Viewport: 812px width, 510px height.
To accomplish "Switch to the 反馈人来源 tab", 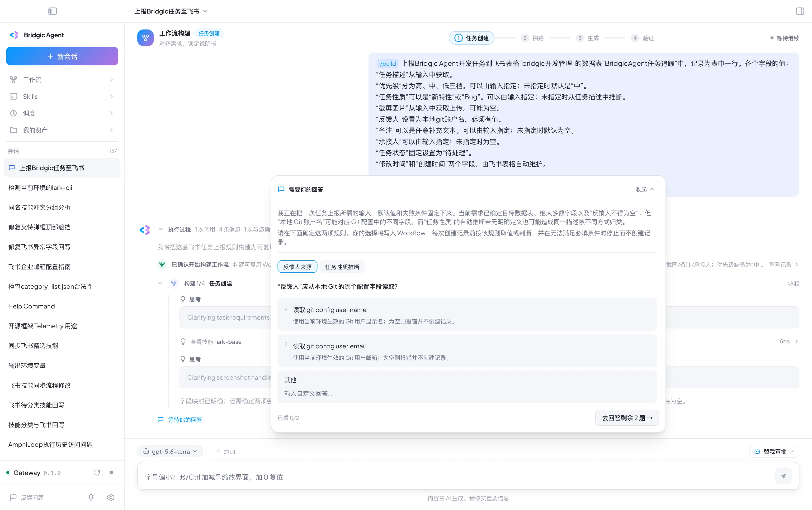I will pos(297,267).
